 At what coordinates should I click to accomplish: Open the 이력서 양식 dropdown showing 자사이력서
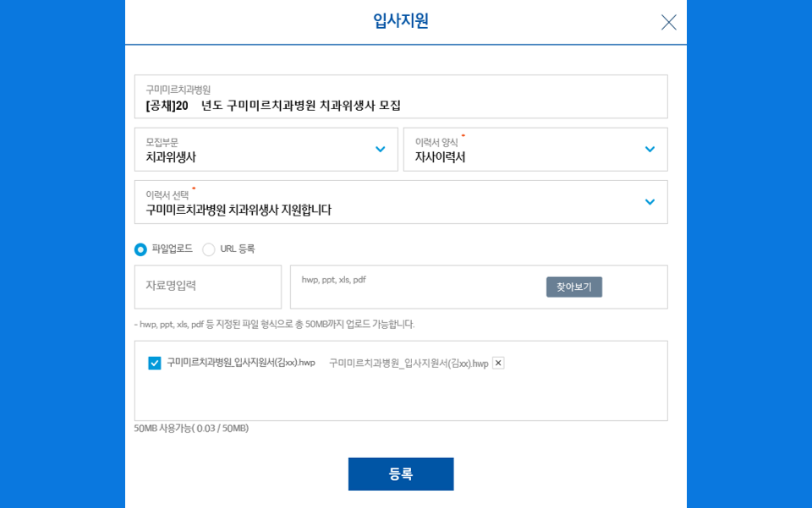point(524,150)
